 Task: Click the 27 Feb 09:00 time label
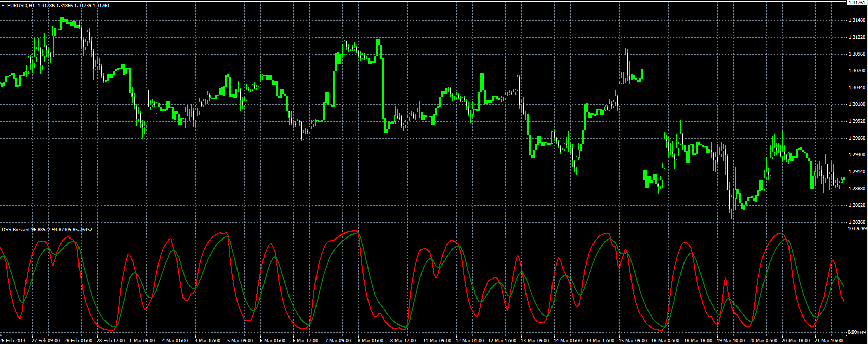45,340
